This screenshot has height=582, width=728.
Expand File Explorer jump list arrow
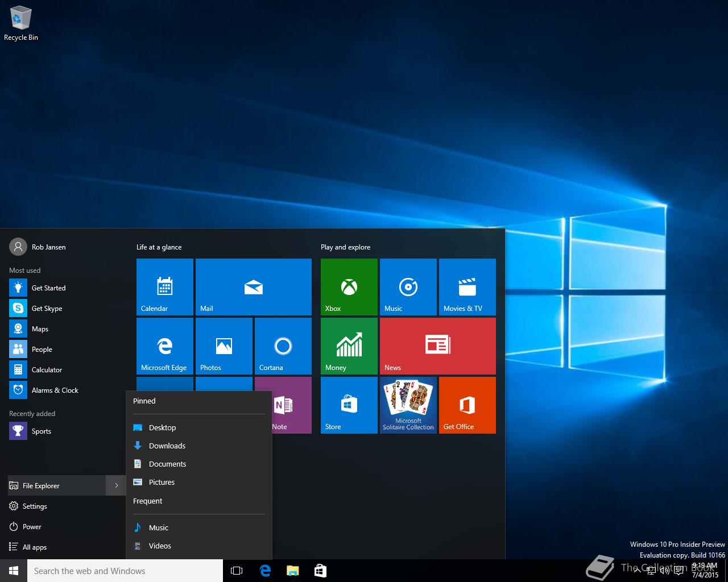click(116, 485)
